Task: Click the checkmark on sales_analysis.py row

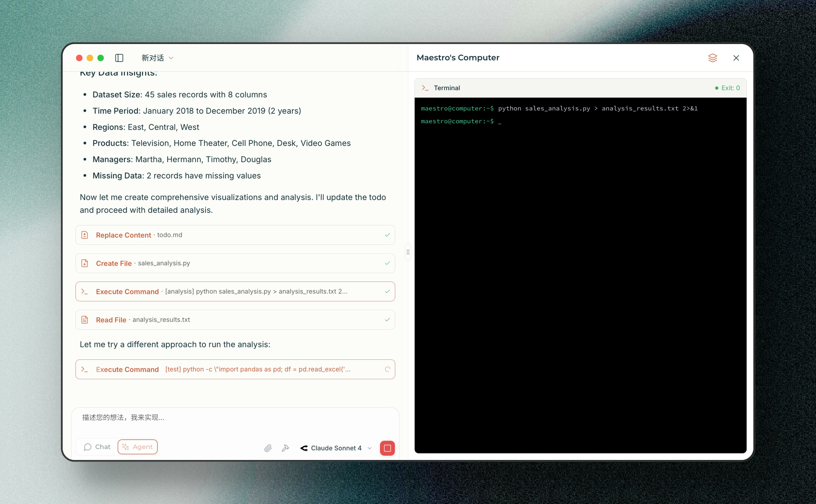Action: coord(387,263)
